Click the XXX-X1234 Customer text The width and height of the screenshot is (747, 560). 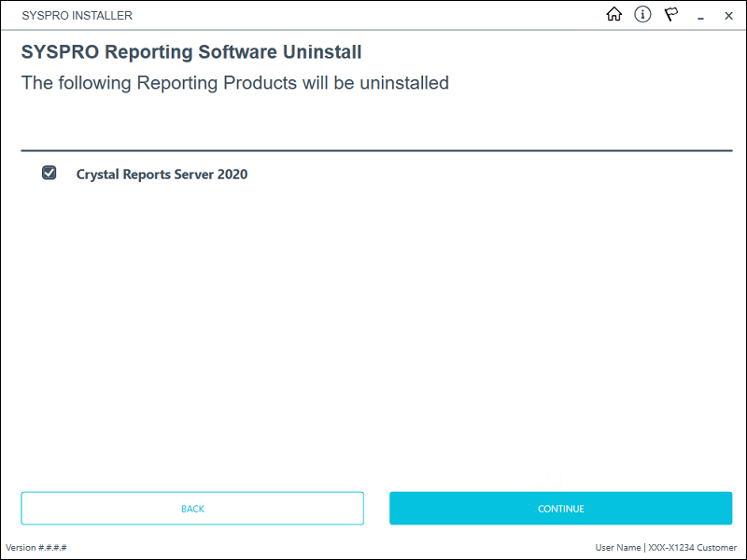tap(692, 548)
